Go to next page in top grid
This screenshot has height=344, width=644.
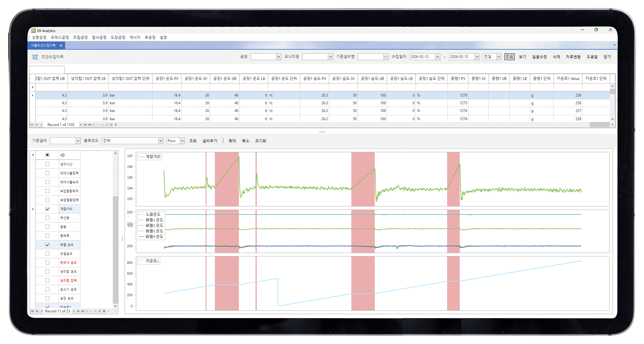click(x=85, y=125)
